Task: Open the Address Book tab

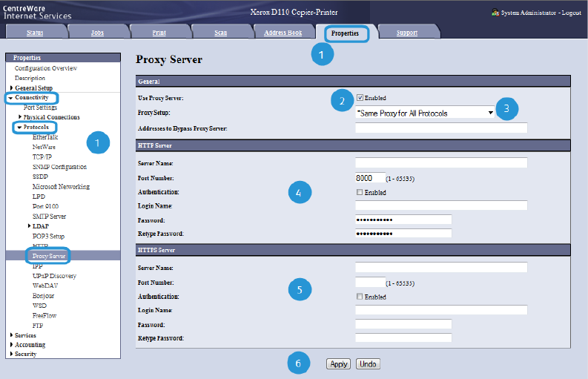Action: click(283, 33)
